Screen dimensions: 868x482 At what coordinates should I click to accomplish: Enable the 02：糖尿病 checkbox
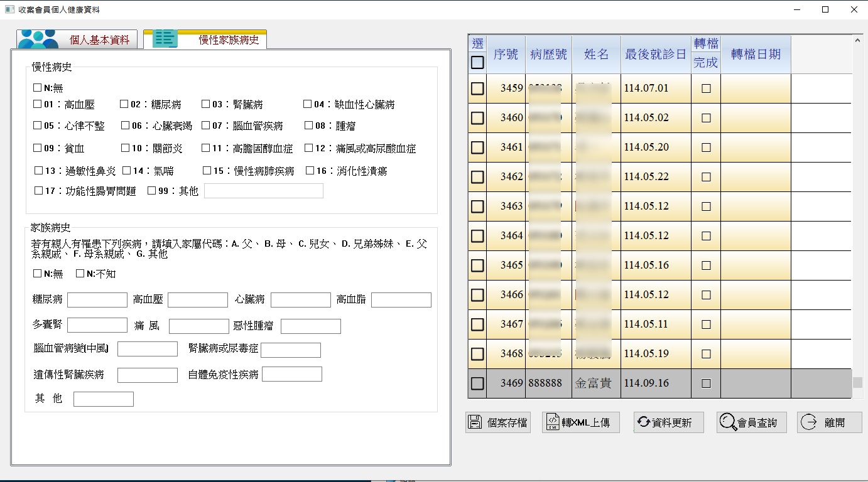click(x=124, y=104)
